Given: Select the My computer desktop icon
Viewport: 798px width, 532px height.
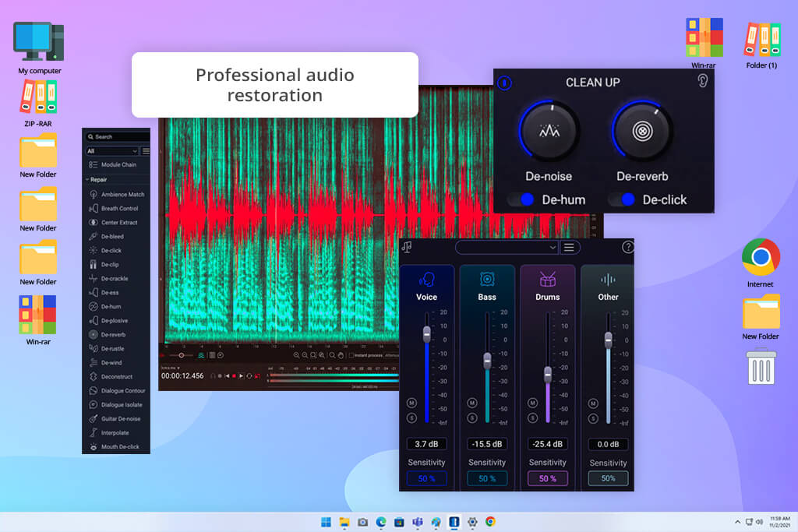Looking at the screenshot, I should coord(39,48).
